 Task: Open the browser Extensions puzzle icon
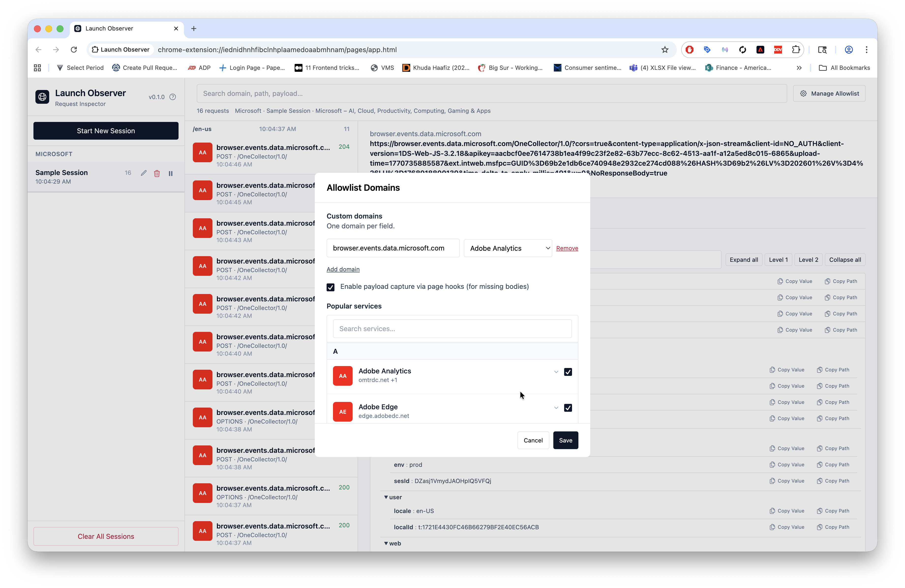tap(796, 49)
